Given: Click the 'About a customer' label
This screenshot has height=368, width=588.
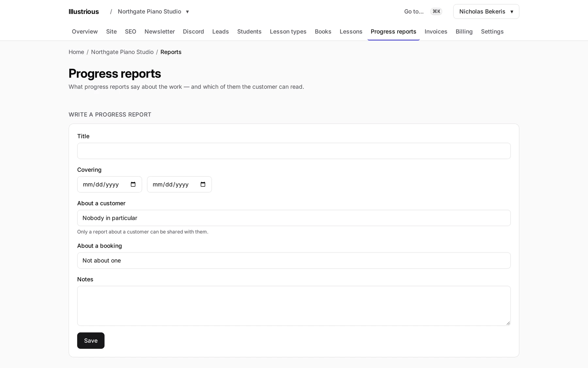Looking at the screenshot, I should click(x=101, y=203).
